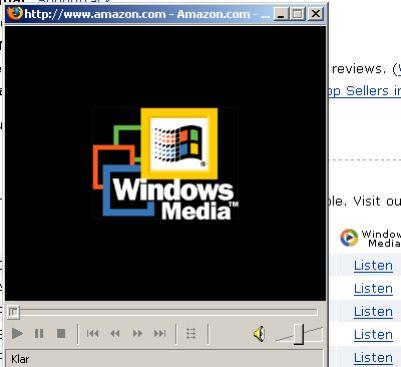
Task: Open the second Listen link on the Amazon page
Action: [x=373, y=289]
